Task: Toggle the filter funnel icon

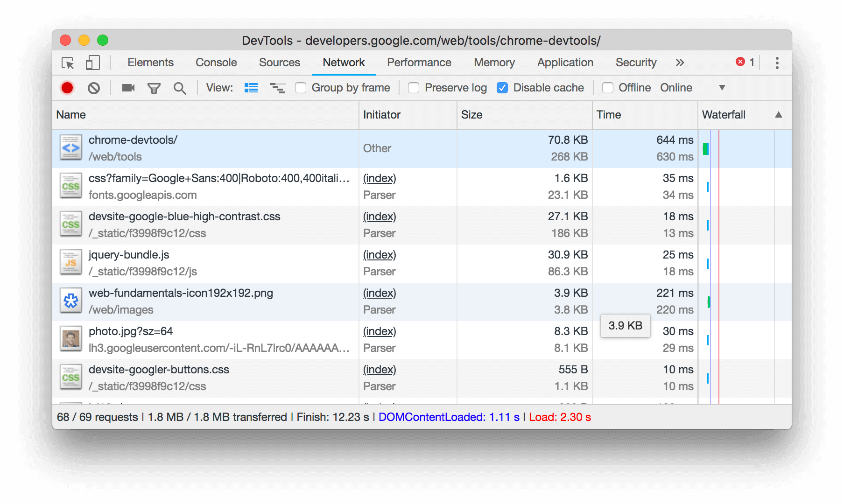Action: tap(154, 88)
